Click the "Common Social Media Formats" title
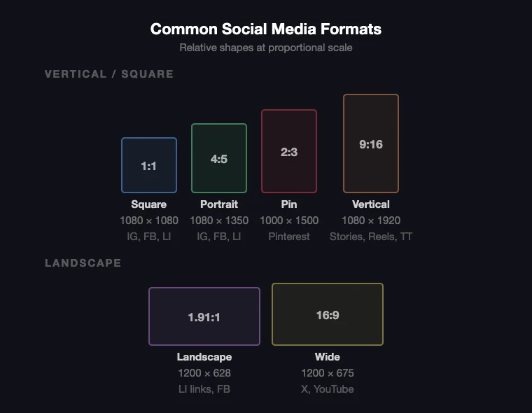Image resolution: width=532 pixels, height=413 pixels. pyautogui.click(x=266, y=29)
